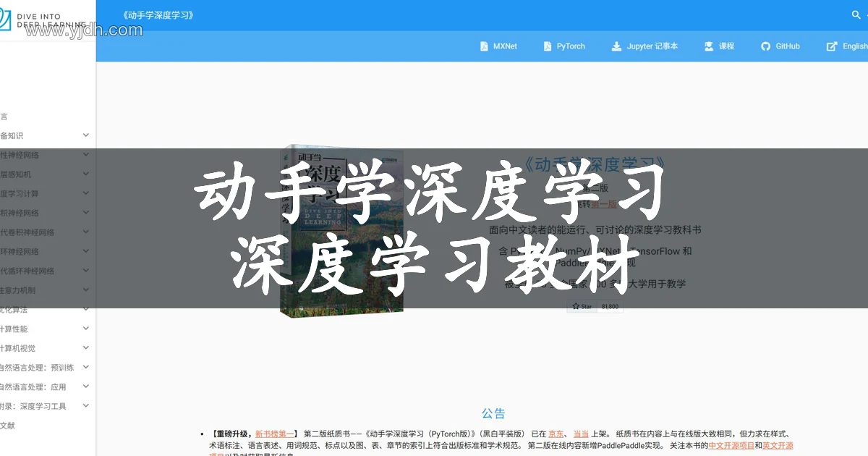This screenshot has width=868, height=456.
Task: Click the book cover image
Action: 342,230
